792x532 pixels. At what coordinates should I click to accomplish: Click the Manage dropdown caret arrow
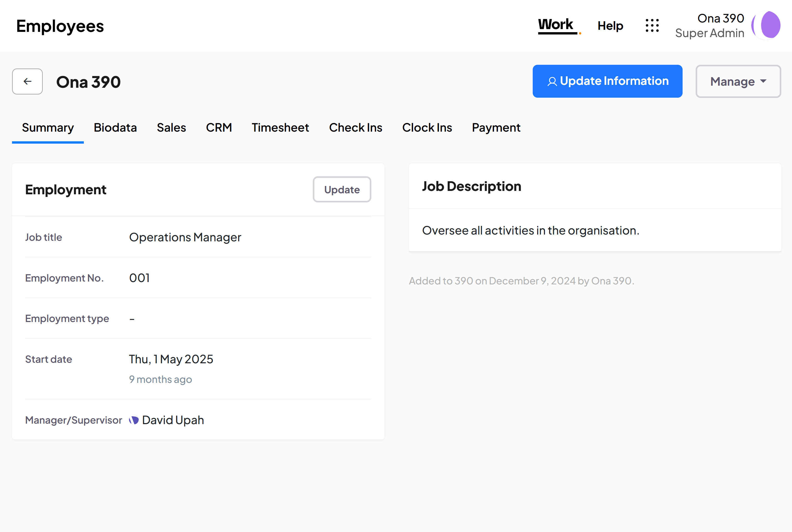(x=764, y=81)
